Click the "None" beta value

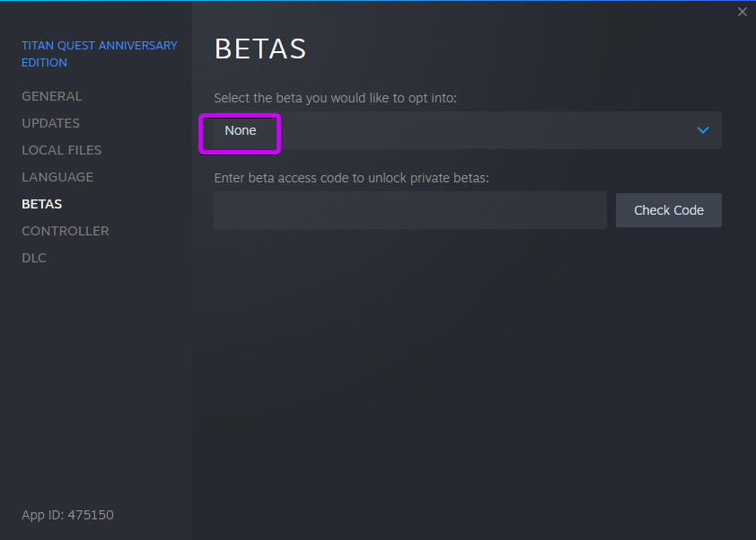(241, 131)
